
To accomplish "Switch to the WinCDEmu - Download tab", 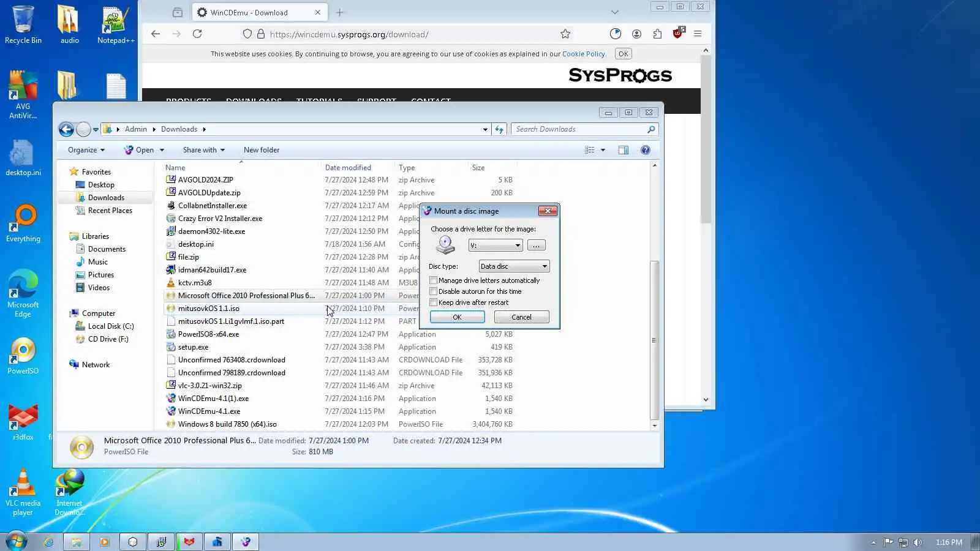I will (260, 12).
